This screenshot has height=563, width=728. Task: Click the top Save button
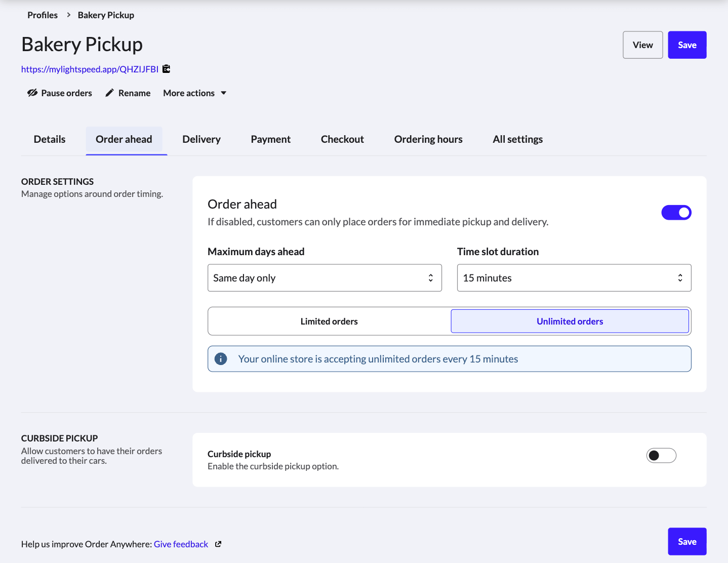(687, 45)
